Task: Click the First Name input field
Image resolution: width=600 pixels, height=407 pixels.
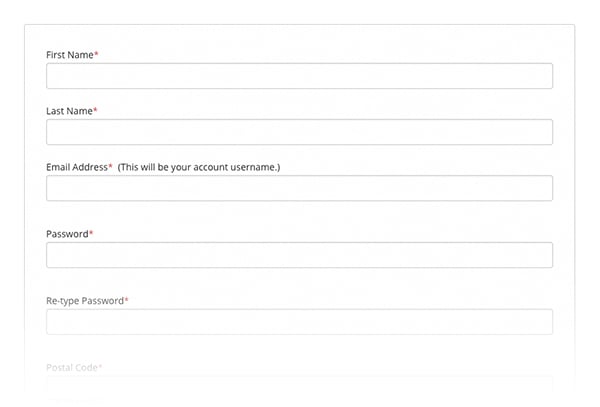Action: [299, 76]
